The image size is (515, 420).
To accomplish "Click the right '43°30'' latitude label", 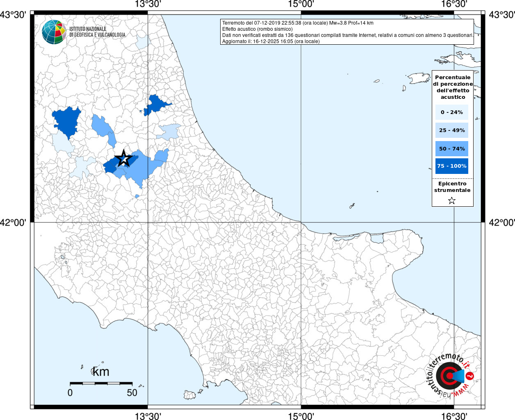I will (x=502, y=15).
